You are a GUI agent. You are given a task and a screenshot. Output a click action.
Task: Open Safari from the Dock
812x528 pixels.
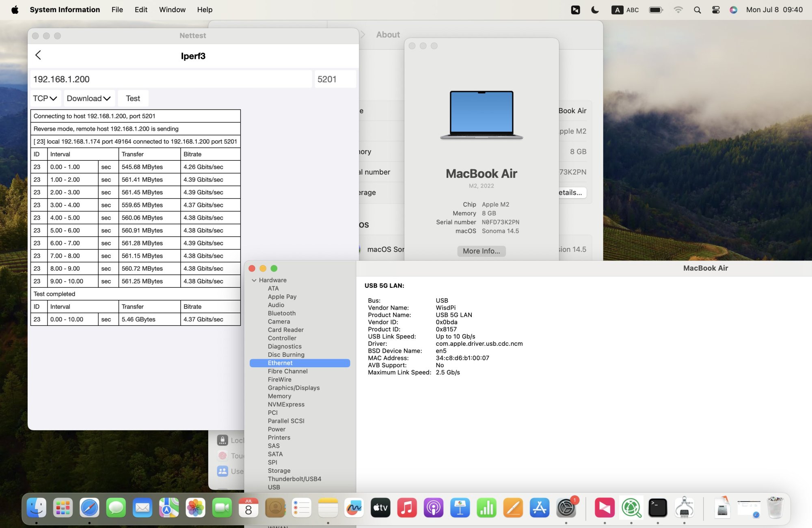(89, 508)
